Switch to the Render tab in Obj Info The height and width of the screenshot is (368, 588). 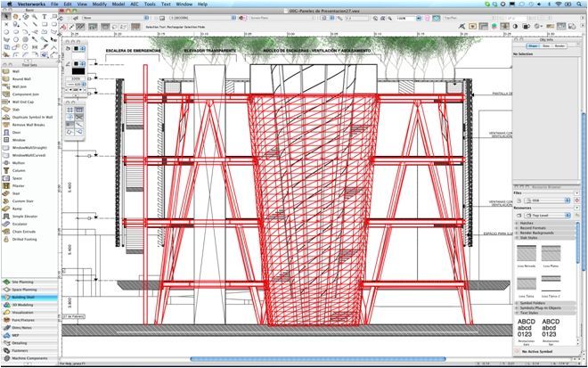(561, 46)
